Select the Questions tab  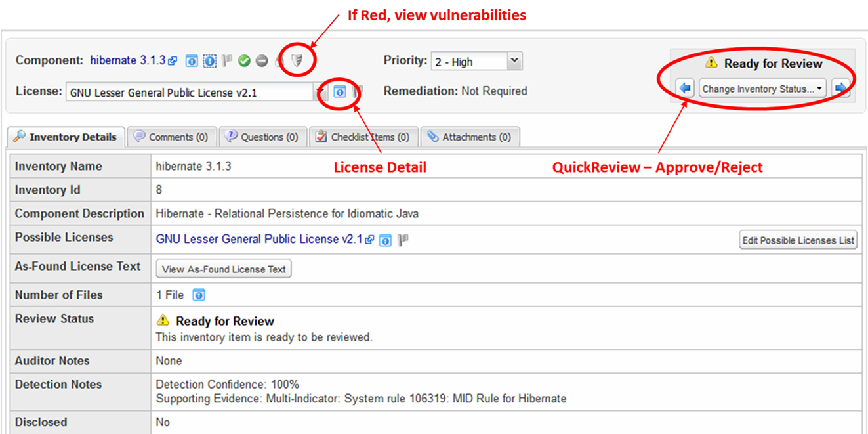click(x=262, y=137)
